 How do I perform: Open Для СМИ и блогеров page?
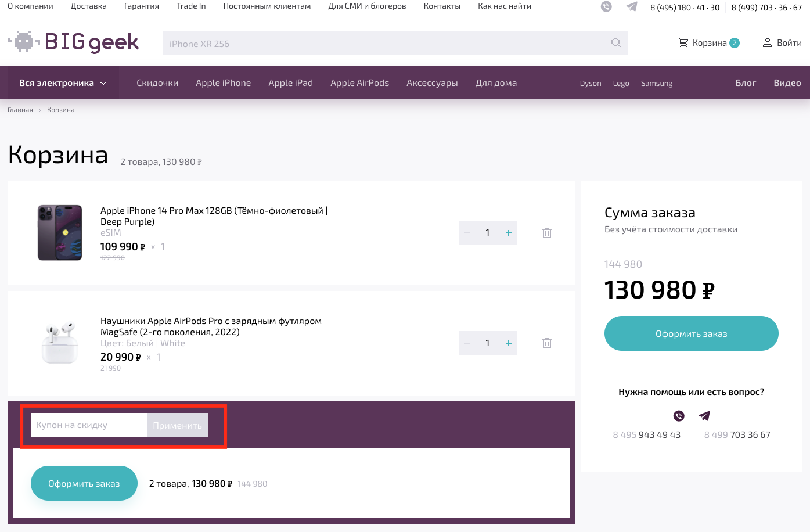(368, 6)
